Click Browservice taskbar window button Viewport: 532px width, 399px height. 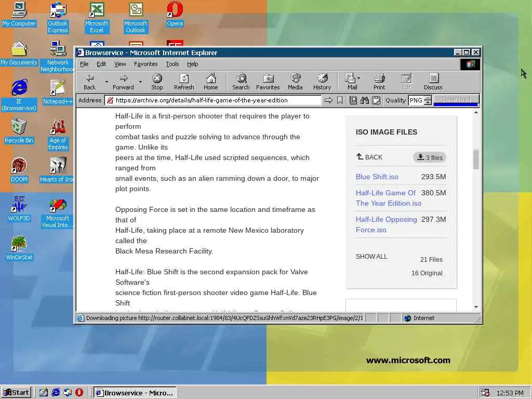pyautogui.click(x=135, y=393)
